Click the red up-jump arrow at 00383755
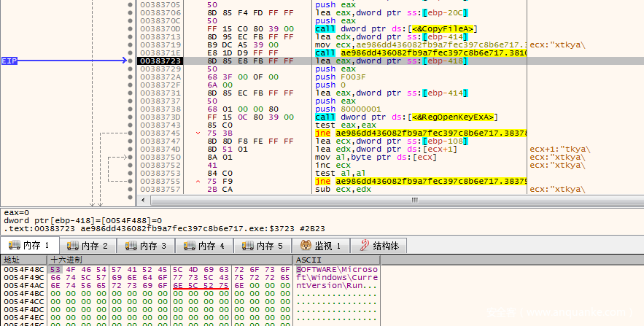This screenshot has width=644, height=326. (x=189, y=182)
